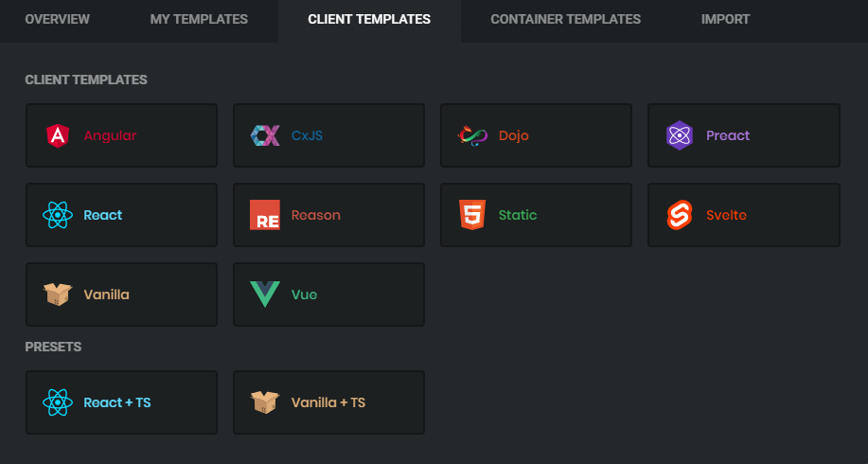
Task: Click the green Vue logo icon
Action: point(265,294)
